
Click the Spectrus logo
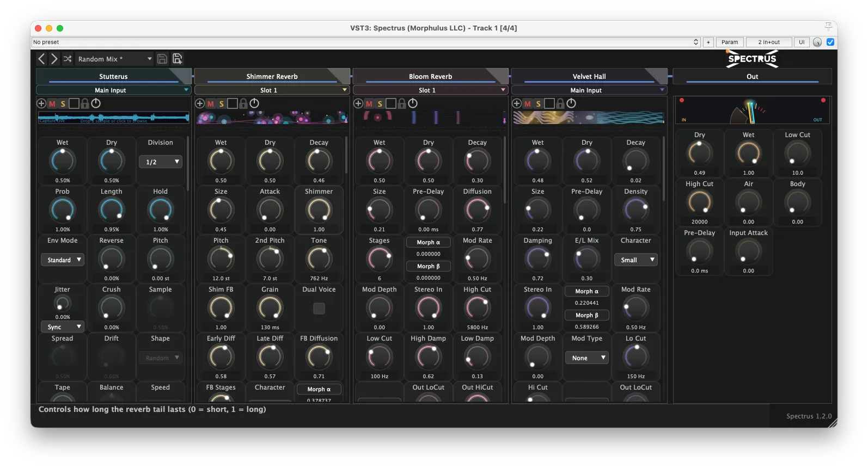click(753, 59)
